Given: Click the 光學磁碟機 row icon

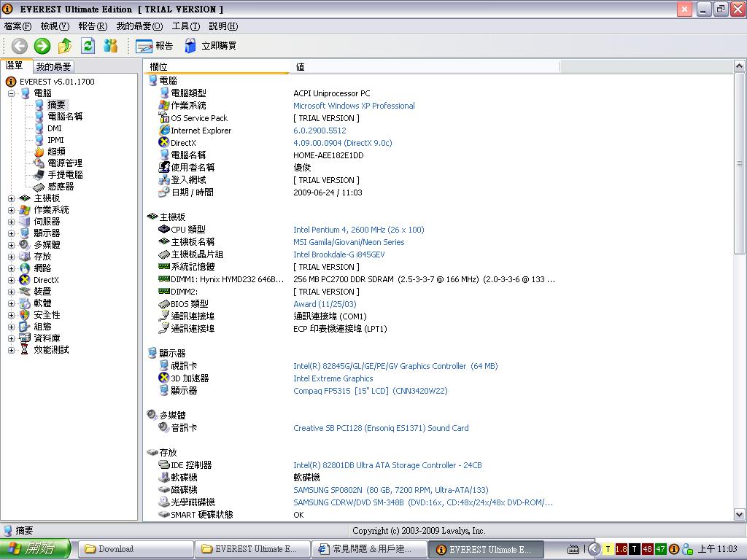Looking at the screenshot, I should coord(164,502).
